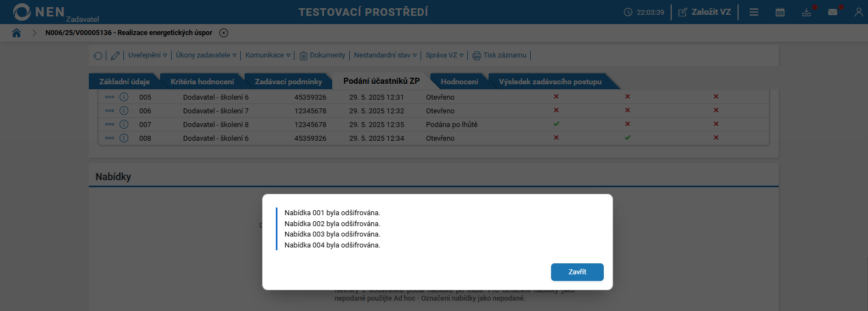
Task: Select the Podání účastníků ZP tab
Action: coord(382,81)
